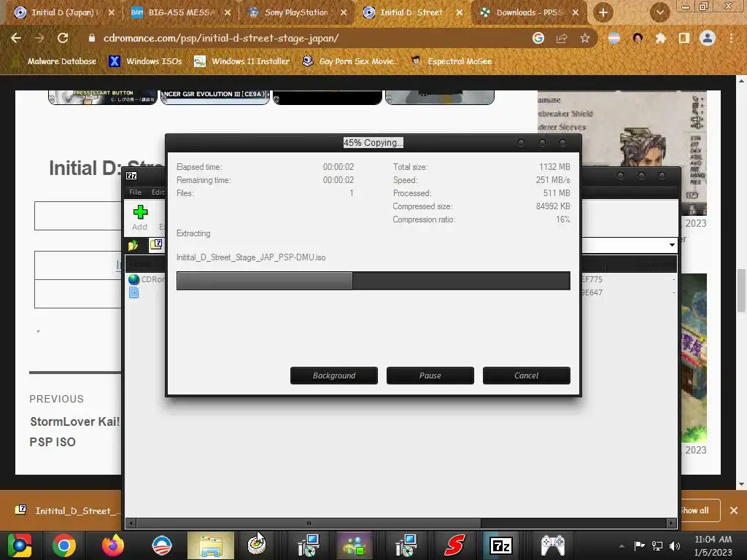This screenshot has height=560, width=747.
Task: Open Chrome three-dot menu
Action: [x=731, y=38]
